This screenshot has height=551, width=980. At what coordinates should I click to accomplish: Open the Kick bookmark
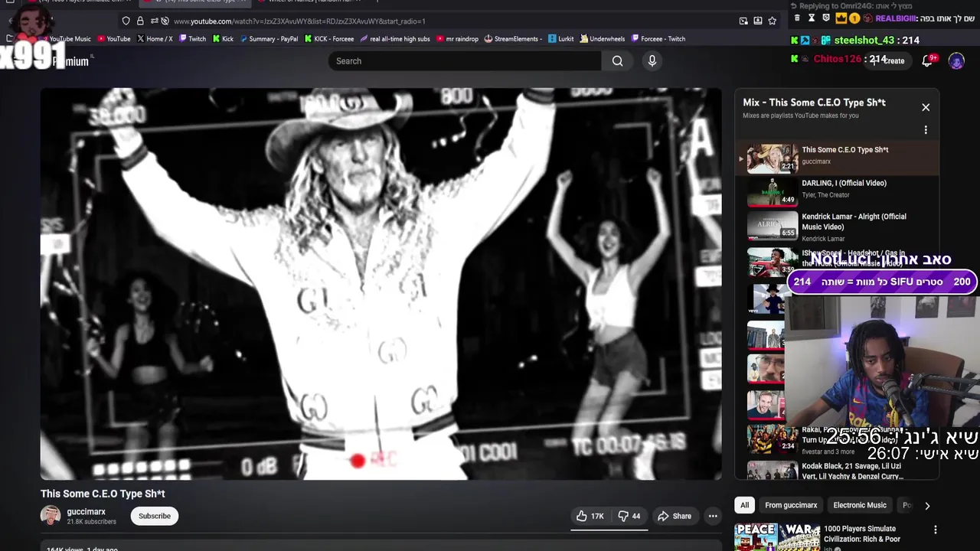(223, 39)
